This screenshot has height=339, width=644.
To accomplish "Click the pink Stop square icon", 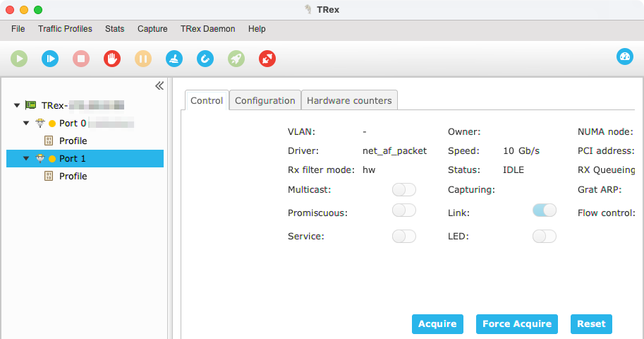I will (81, 59).
